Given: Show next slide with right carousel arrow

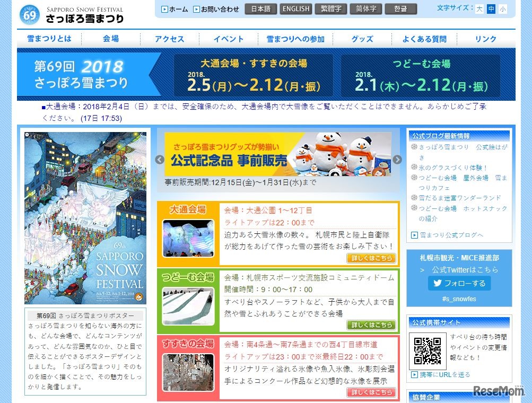Looking at the screenshot, I should [397, 160].
